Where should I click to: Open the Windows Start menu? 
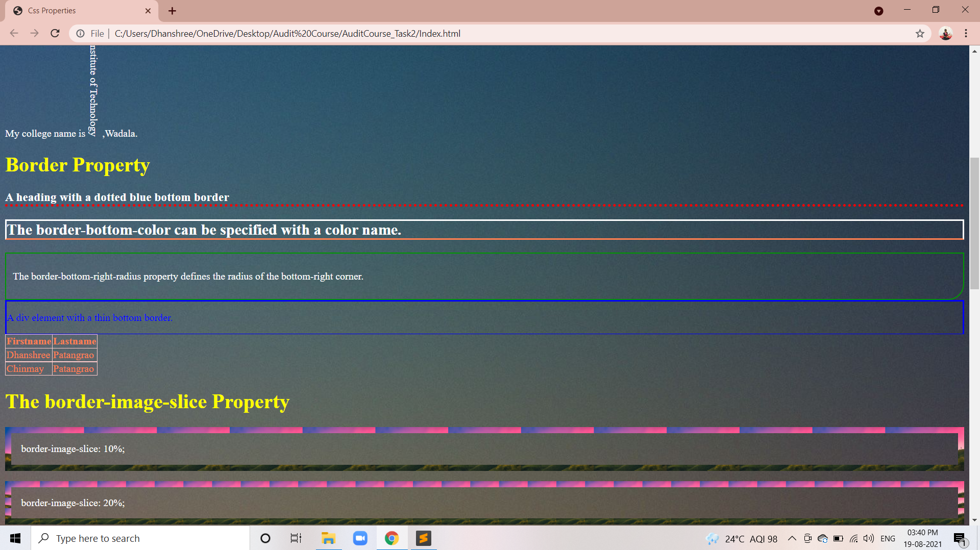(15, 538)
